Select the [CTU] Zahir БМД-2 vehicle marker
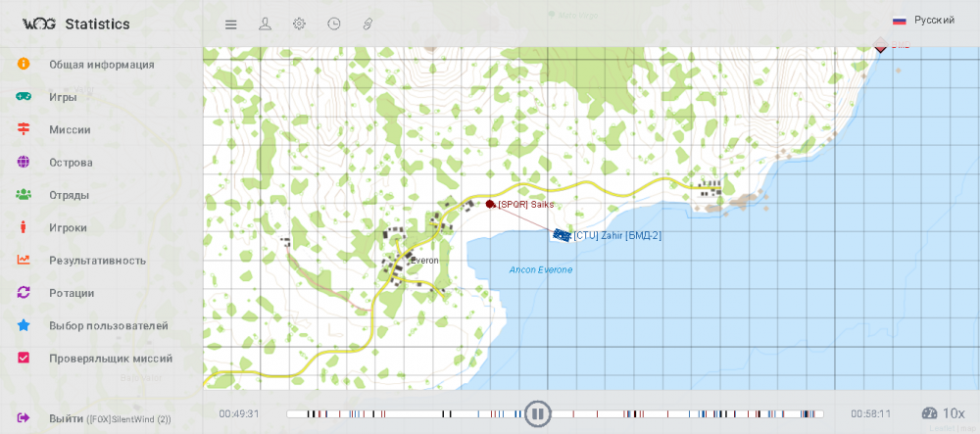This screenshot has width=980, height=434. [x=562, y=235]
